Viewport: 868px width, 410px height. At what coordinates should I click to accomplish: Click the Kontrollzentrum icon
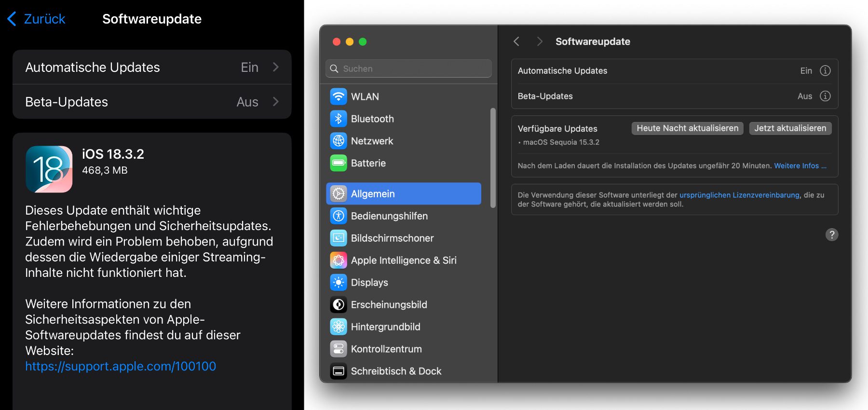339,349
